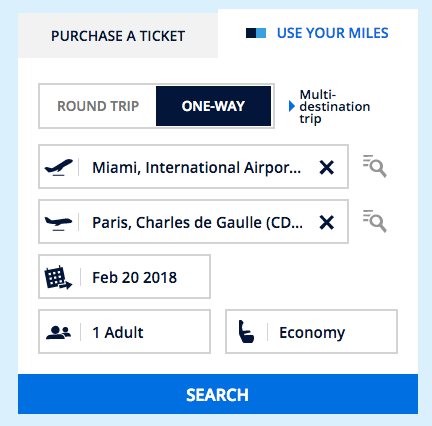Viewport: 432px width, 426px height.
Task: Clear the Paris destination airport
Action: (326, 222)
